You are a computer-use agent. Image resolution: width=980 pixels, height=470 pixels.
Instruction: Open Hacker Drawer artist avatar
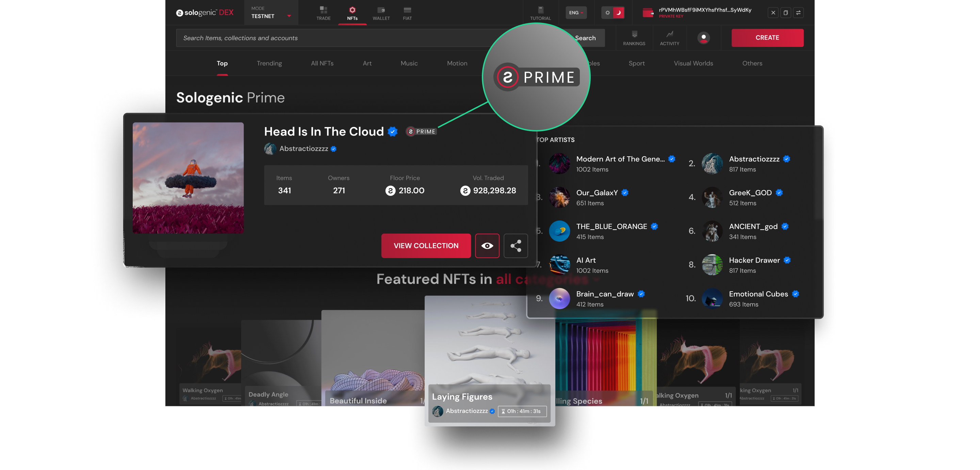coord(712,265)
